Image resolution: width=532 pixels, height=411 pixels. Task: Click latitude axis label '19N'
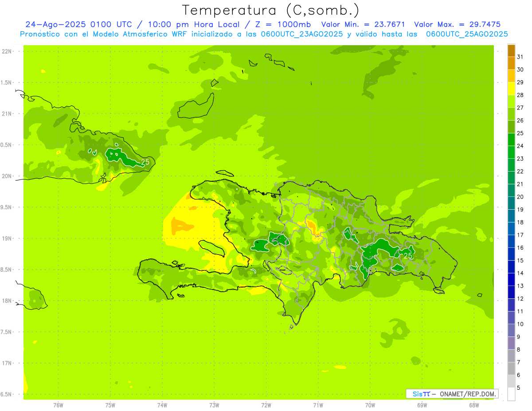pos(7,239)
